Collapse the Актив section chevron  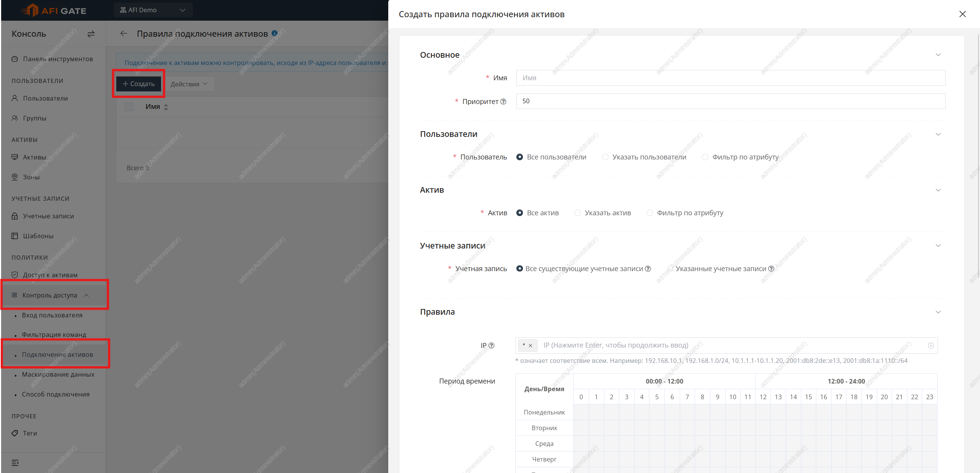pyautogui.click(x=938, y=190)
